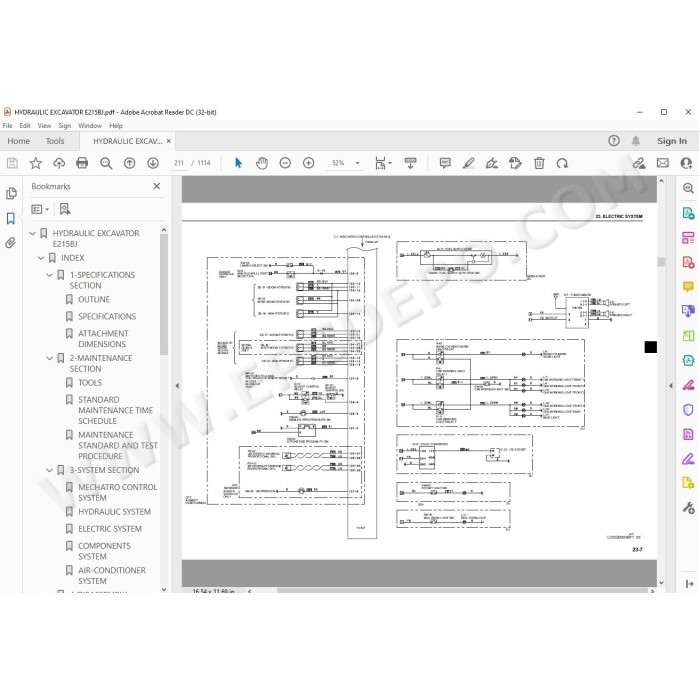
Task: Click the horizontal scrollbar at document bottom
Action: pos(462,591)
